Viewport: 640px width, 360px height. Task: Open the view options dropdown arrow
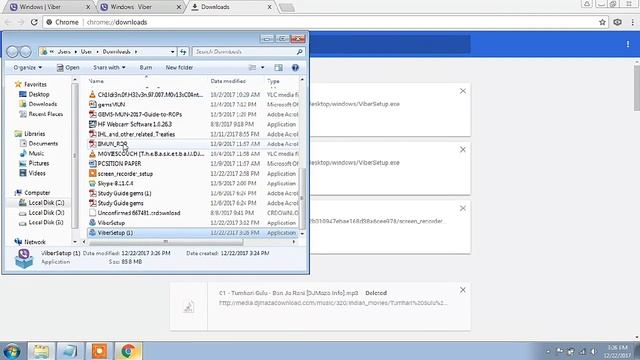[x=262, y=67]
